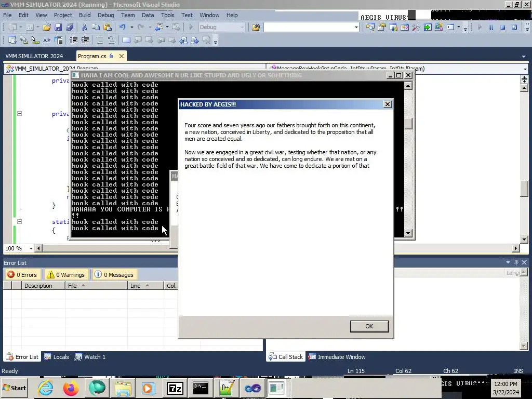Switch to Command Prompt taskbar icon
This screenshot has height=399, width=532.
pos(200,388)
